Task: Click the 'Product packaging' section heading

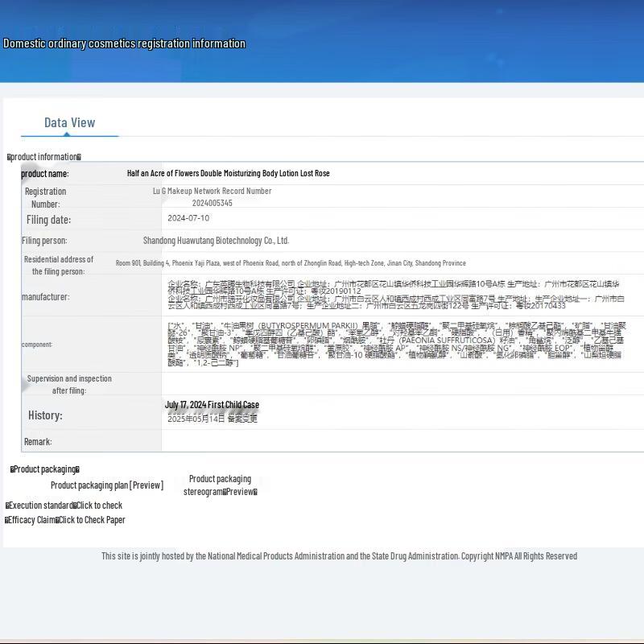Action: pos(45,469)
